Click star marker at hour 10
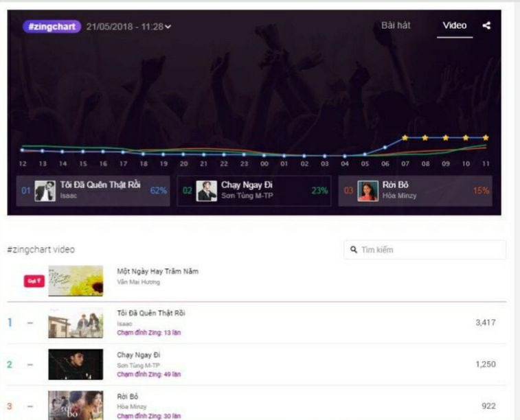This screenshot has width=520, height=420. (x=466, y=138)
